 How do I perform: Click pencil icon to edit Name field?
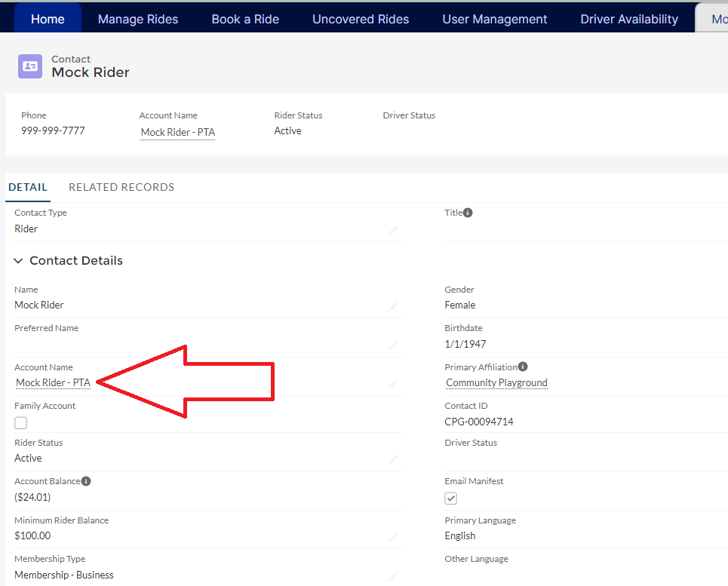(x=392, y=307)
